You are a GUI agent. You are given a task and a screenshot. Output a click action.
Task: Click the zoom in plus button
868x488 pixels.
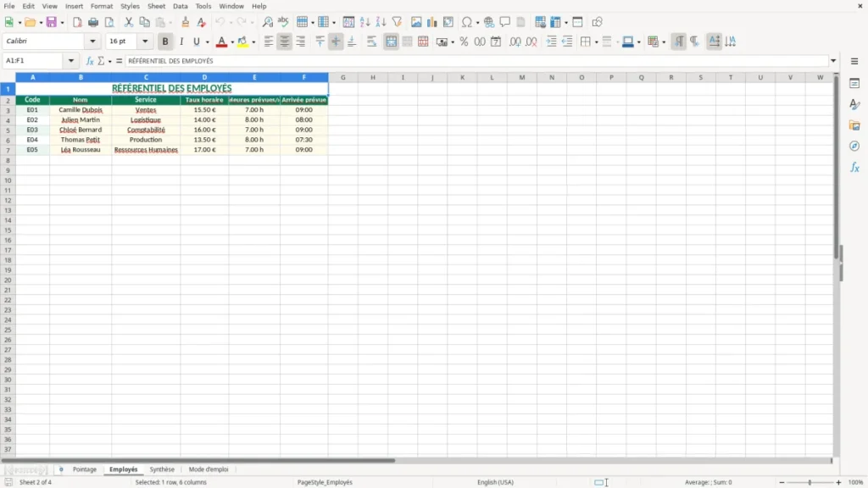pos(838,482)
